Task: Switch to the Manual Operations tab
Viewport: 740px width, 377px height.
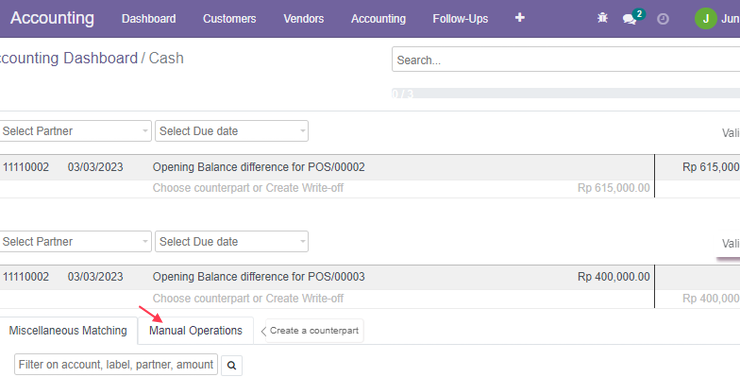Action: (195, 330)
